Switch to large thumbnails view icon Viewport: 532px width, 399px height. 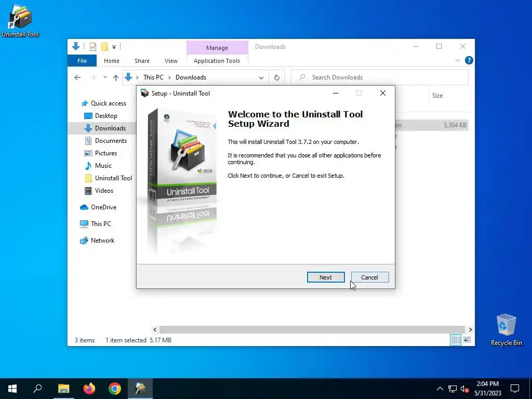[467, 340]
